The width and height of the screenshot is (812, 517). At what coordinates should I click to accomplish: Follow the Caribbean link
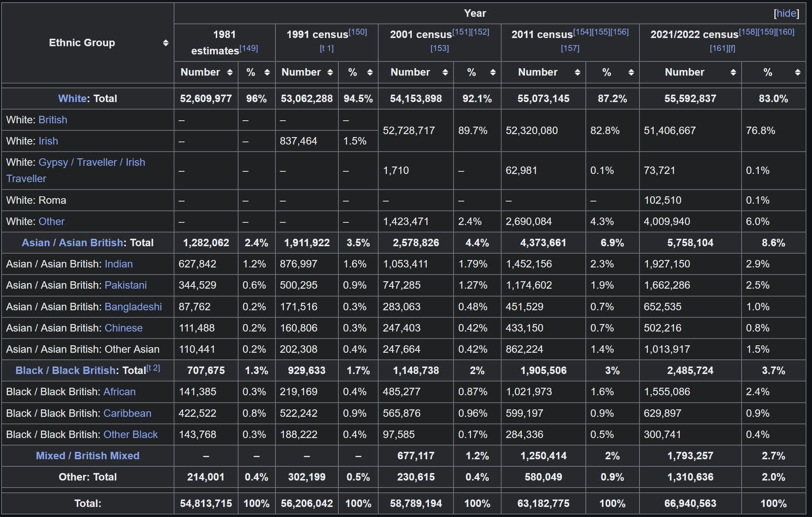[127, 413]
